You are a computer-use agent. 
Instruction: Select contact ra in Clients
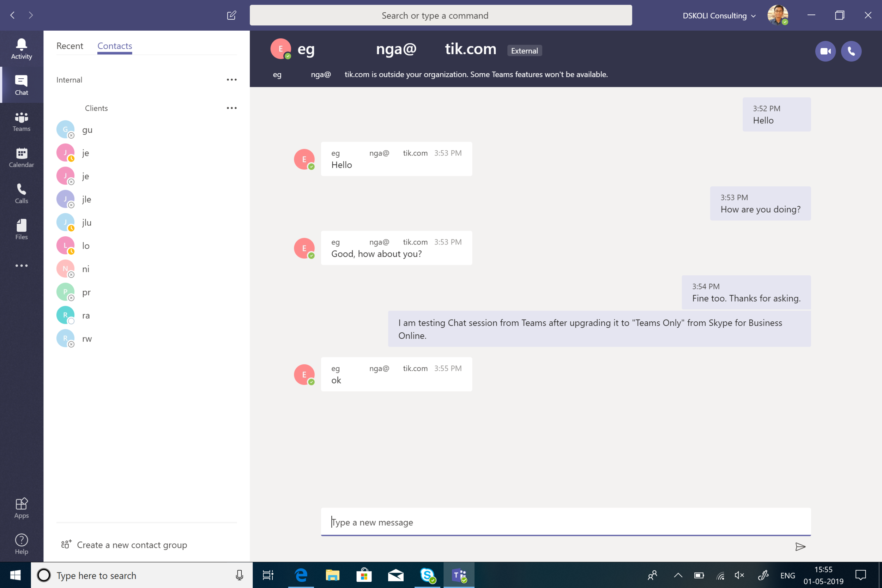click(147, 315)
